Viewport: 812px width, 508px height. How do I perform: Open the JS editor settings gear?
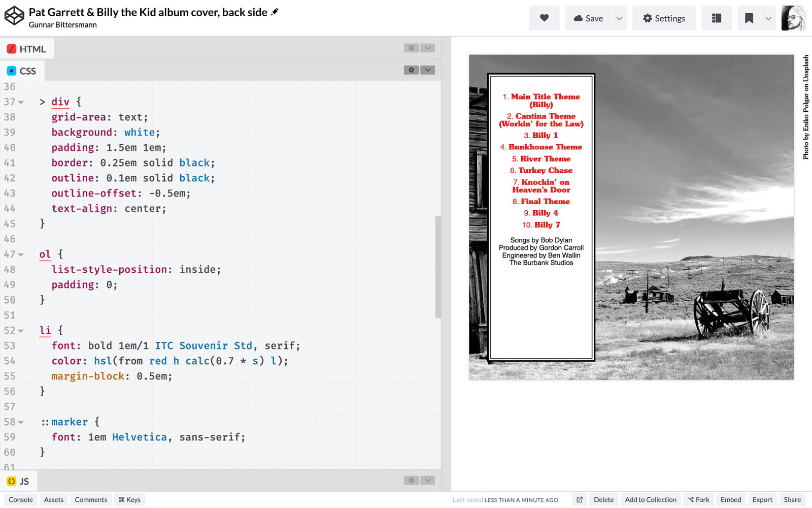point(411,481)
